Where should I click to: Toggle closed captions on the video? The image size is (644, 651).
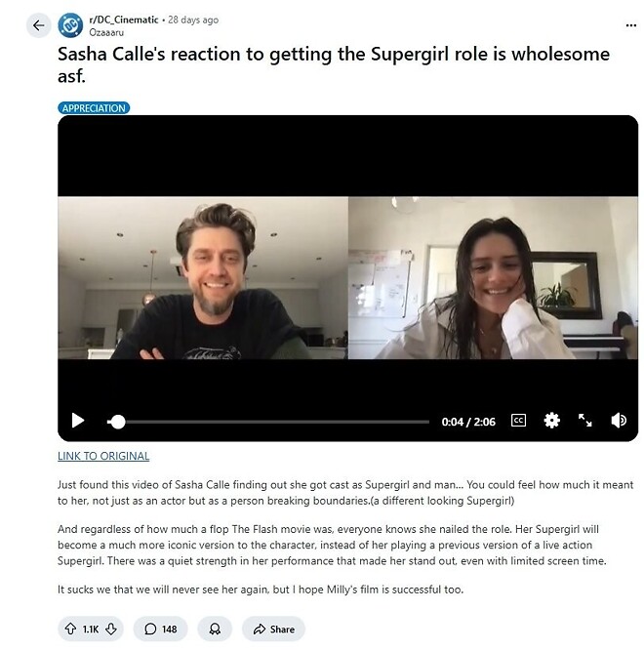click(518, 420)
